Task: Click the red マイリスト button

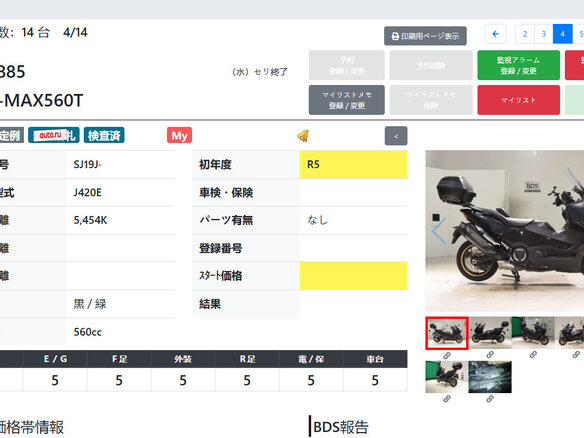Action: pos(518,100)
